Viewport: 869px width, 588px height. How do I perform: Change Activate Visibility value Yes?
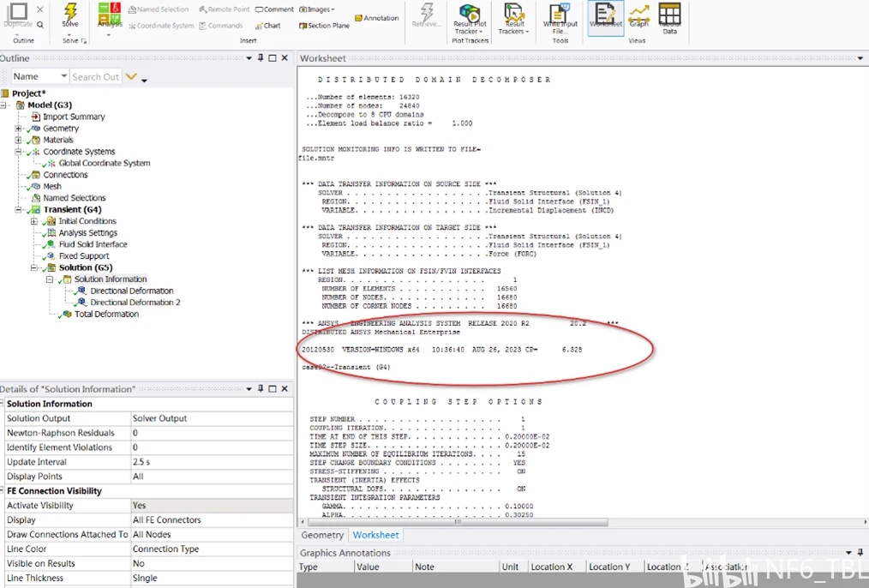click(x=212, y=506)
